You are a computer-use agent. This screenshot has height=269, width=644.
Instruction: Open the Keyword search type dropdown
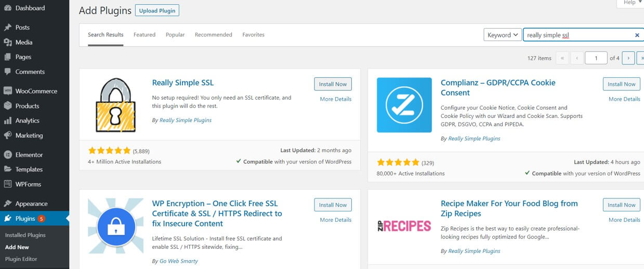tap(503, 35)
